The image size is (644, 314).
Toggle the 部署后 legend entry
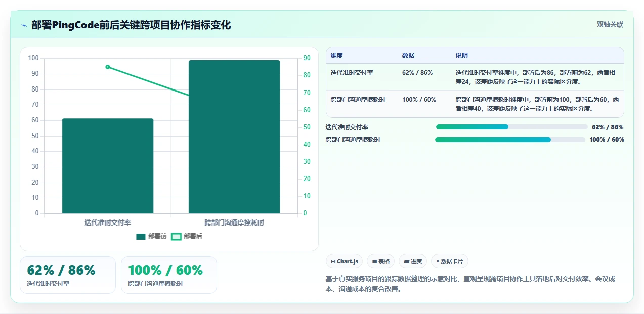(x=187, y=236)
